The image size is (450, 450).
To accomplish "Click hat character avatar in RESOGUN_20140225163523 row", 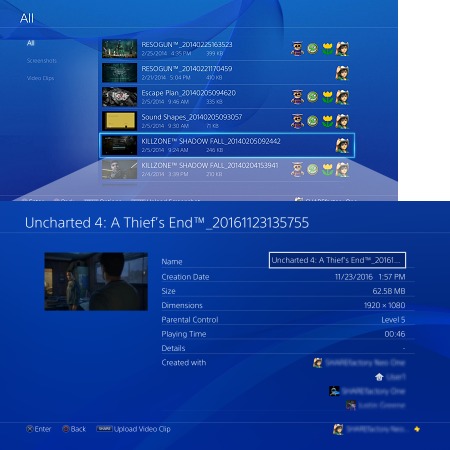I will pos(297,49).
